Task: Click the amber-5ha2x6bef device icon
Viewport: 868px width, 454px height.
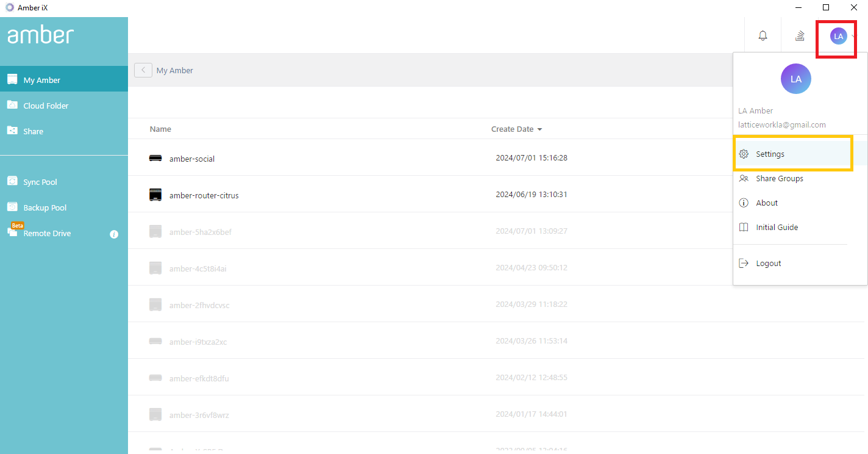Action: pos(155,231)
